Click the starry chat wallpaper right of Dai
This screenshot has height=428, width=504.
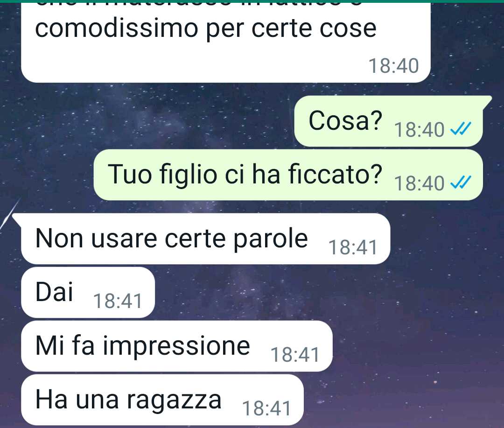pyautogui.click(x=322, y=293)
